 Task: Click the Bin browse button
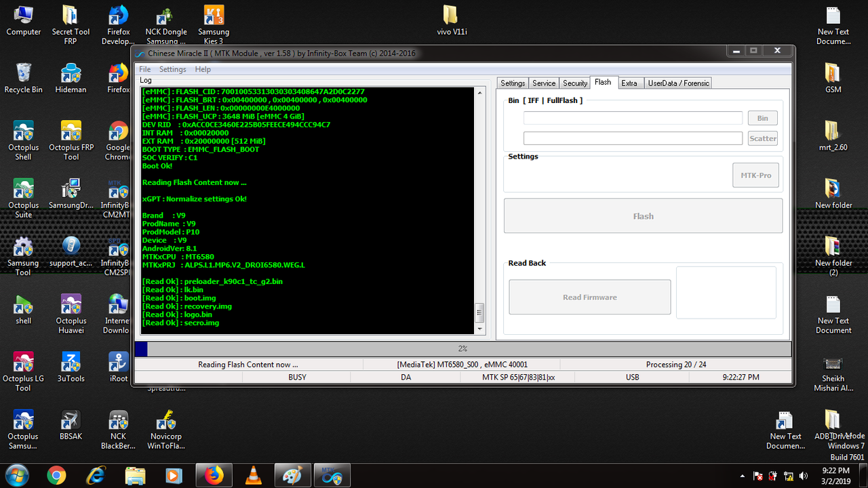click(762, 118)
